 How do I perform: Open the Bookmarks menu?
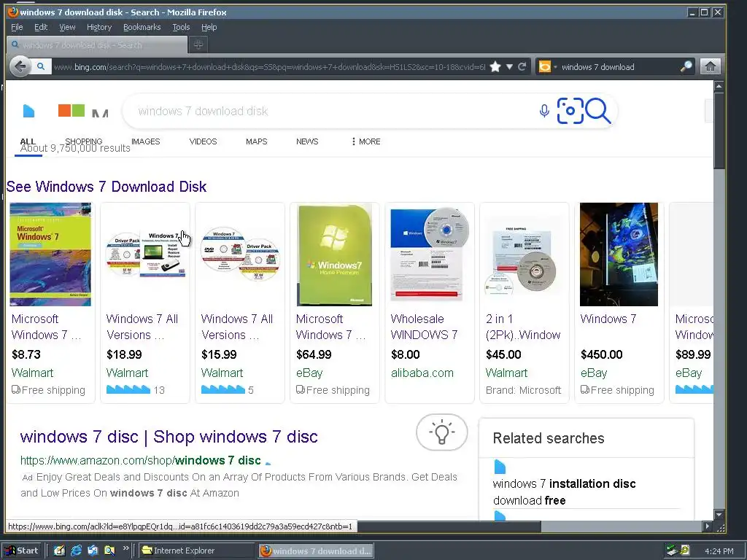[142, 27]
